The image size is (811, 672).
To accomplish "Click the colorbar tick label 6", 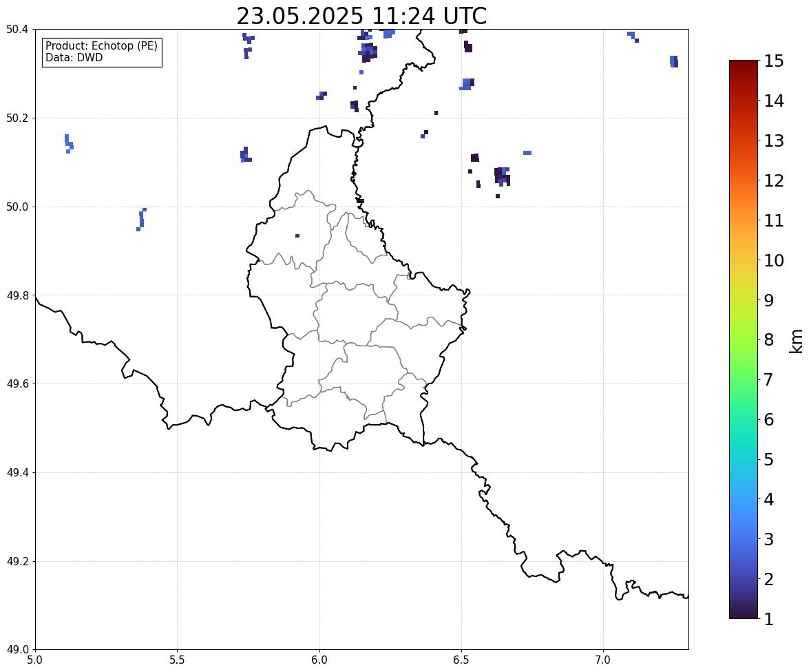I will [x=768, y=419].
